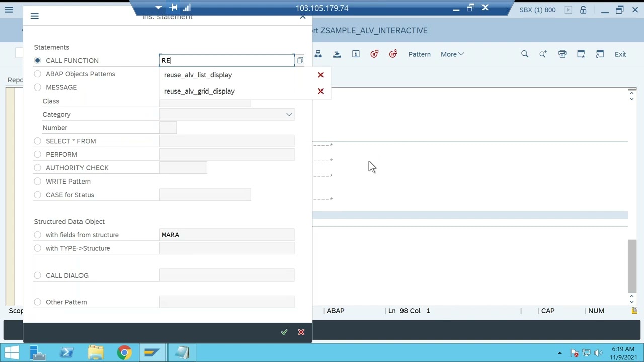Select the CALL FUNCTION radio button

pos(38,60)
